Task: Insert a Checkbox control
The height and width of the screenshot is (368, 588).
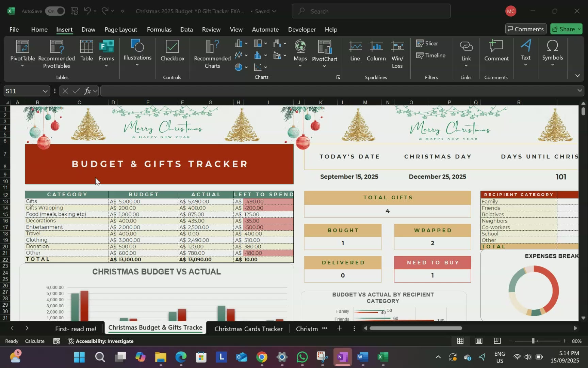Action: [x=173, y=50]
